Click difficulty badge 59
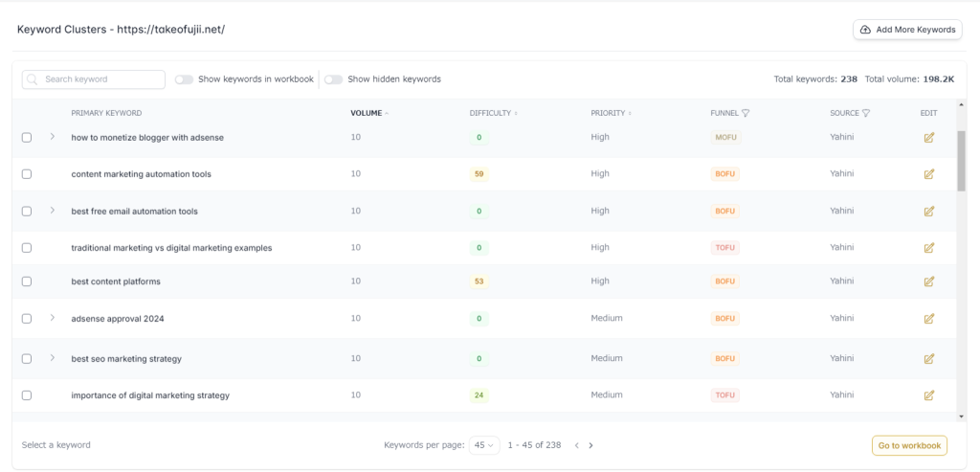This screenshot has height=472, width=980. point(479,174)
